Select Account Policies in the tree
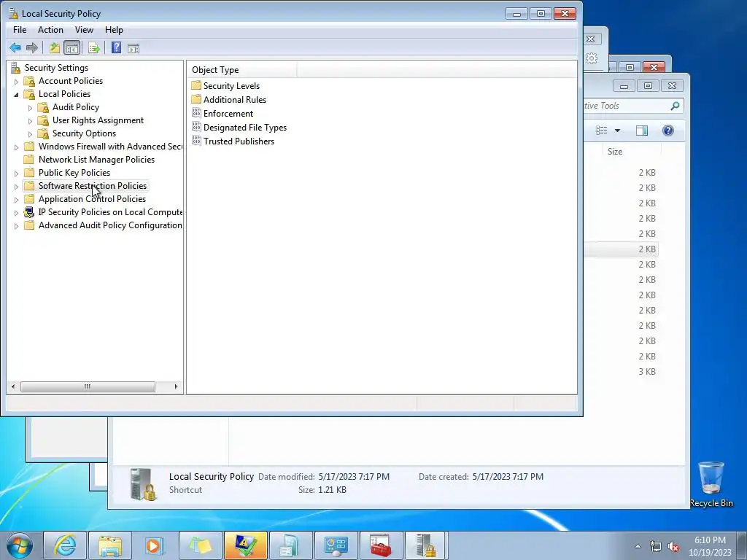The height and width of the screenshot is (560, 747). point(71,81)
